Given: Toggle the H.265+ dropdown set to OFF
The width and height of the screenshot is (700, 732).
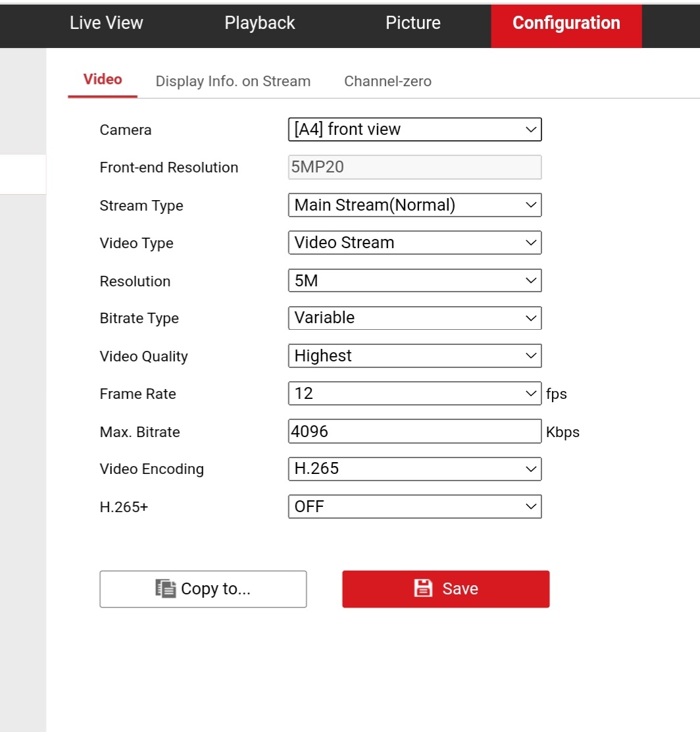Looking at the screenshot, I should [x=414, y=507].
